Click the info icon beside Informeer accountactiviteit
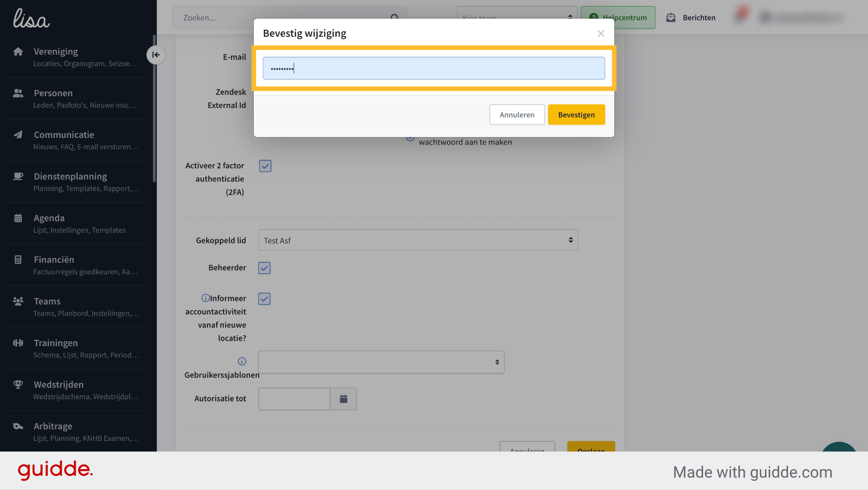This screenshot has width=868, height=490. click(205, 298)
